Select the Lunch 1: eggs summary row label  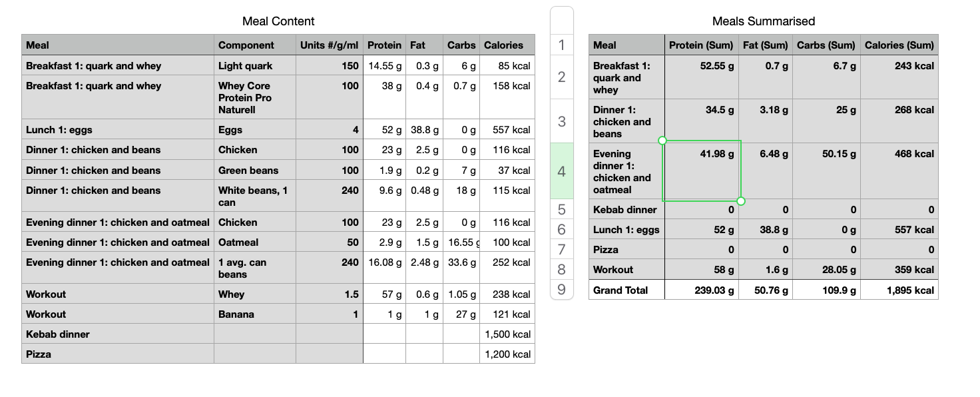(x=626, y=230)
